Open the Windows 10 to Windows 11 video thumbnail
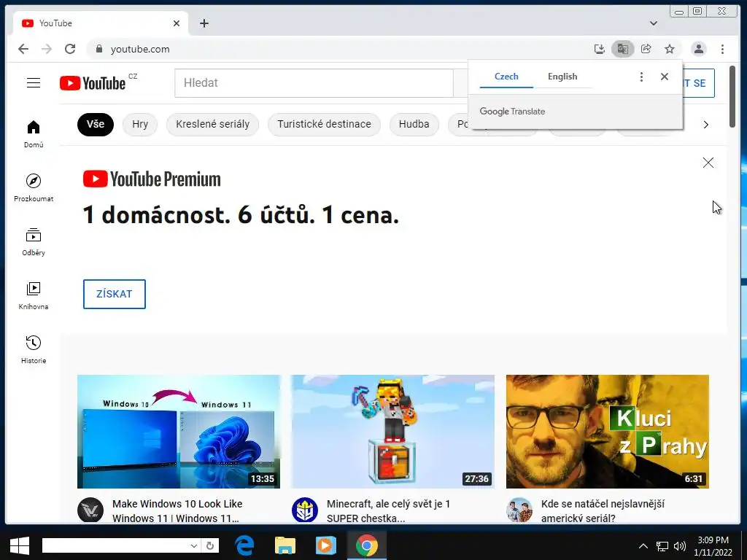 click(x=179, y=432)
